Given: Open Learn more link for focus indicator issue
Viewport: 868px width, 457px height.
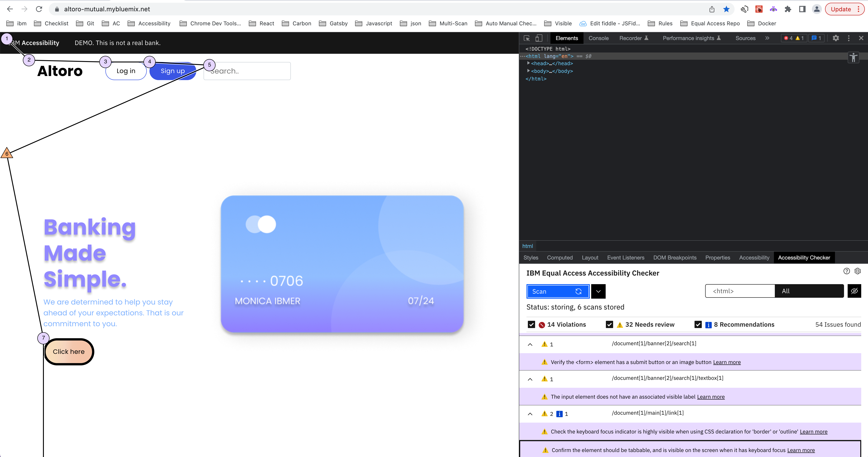Looking at the screenshot, I should coord(813,431).
